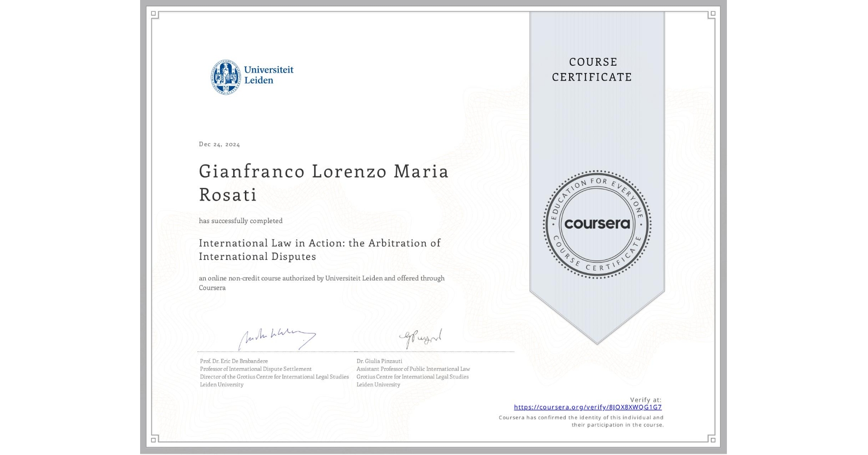Screen dimensions: 868x455
Task: Click the 'has successfully completed' text
Action: pos(241,221)
